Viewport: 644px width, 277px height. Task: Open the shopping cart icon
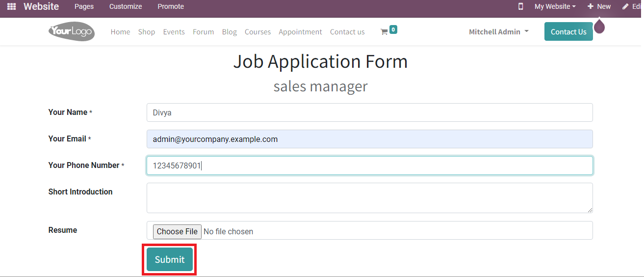(384, 32)
